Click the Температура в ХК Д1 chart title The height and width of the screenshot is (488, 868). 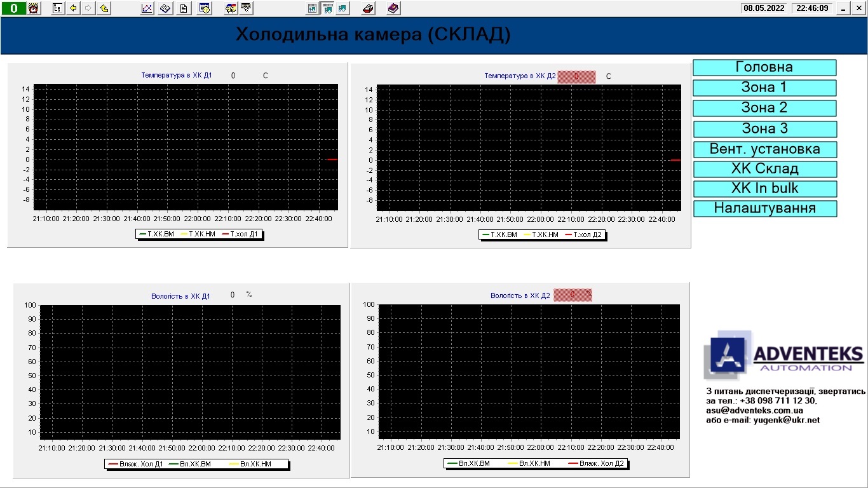pyautogui.click(x=177, y=75)
